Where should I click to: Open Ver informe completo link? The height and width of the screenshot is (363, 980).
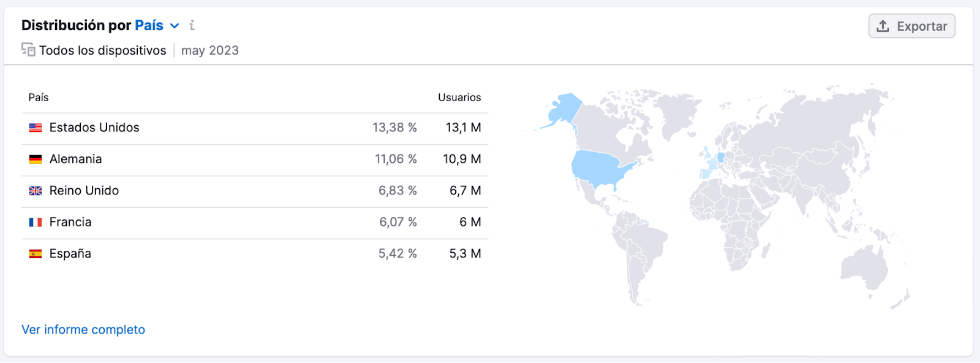(83, 329)
